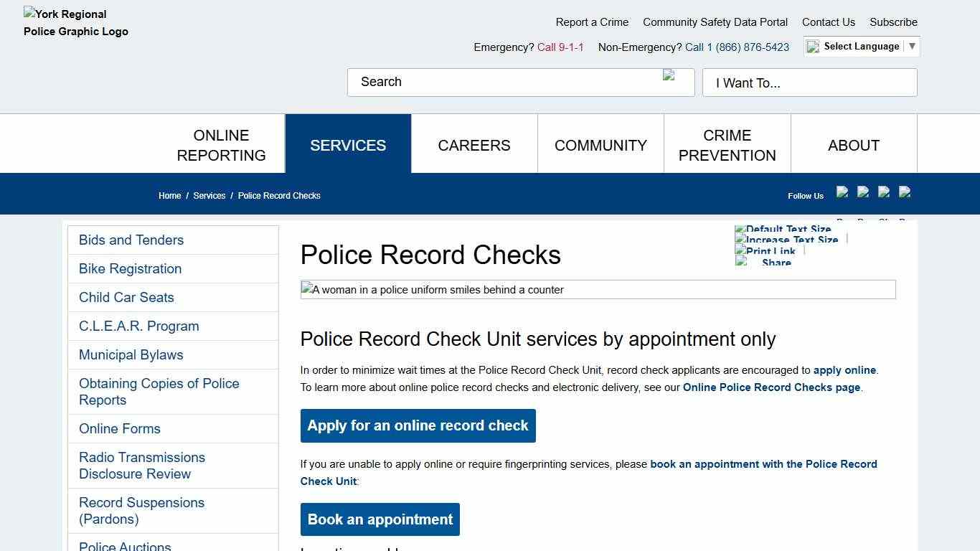
Task: Click the Book an appointment button
Action: (380, 519)
